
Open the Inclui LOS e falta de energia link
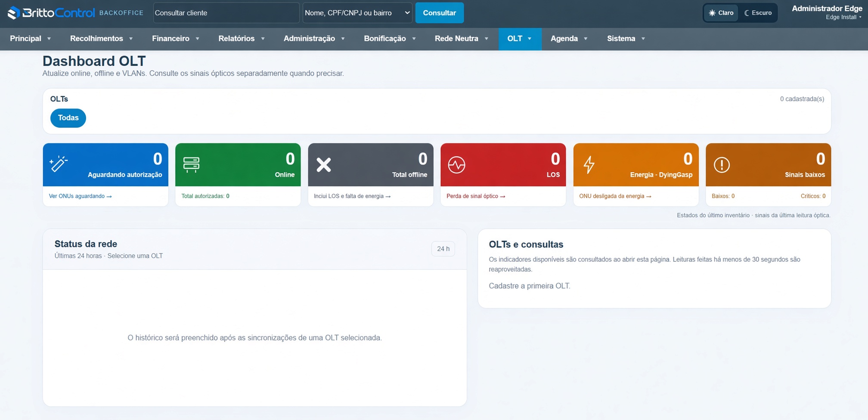click(352, 196)
